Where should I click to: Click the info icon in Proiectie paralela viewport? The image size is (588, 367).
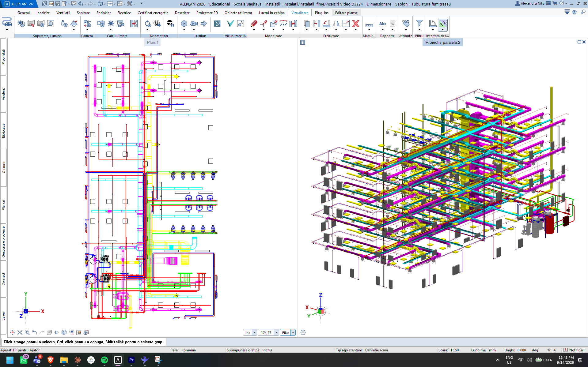click(302, 43)
